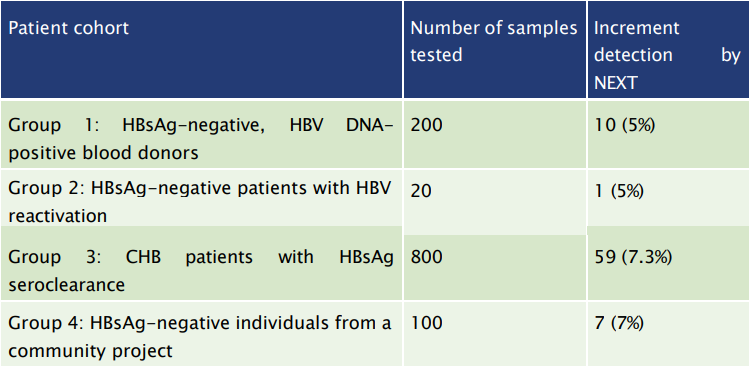Select the cell with 20 samples
Image resolution: width=749 pixels, height=370 pixels.
click(x=495, y=201)
